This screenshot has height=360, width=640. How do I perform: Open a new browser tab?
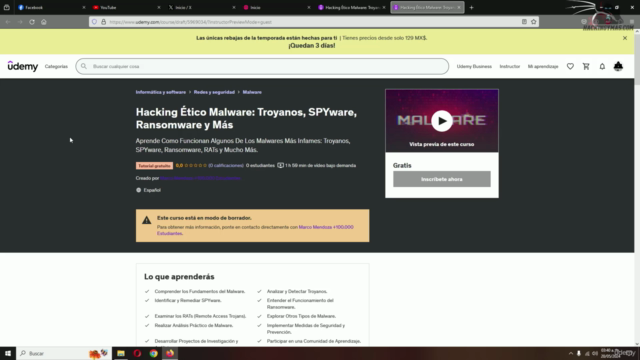[x=471, y=7]
